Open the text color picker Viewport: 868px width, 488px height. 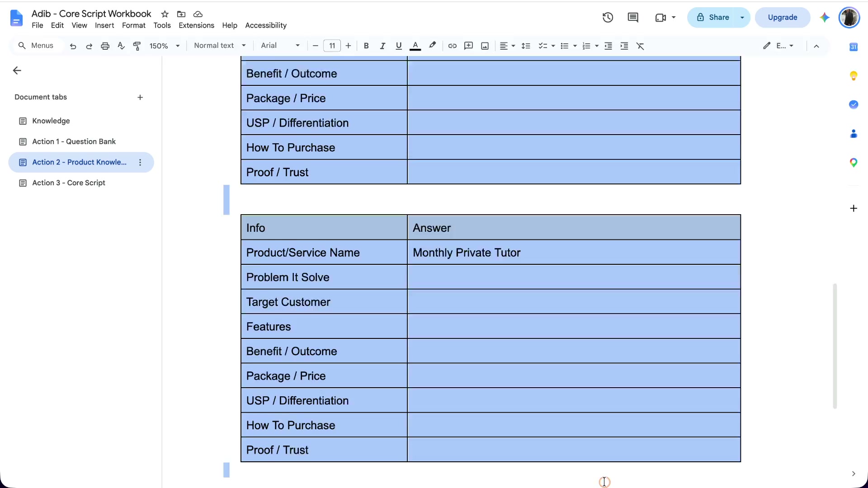pos(415,46)
